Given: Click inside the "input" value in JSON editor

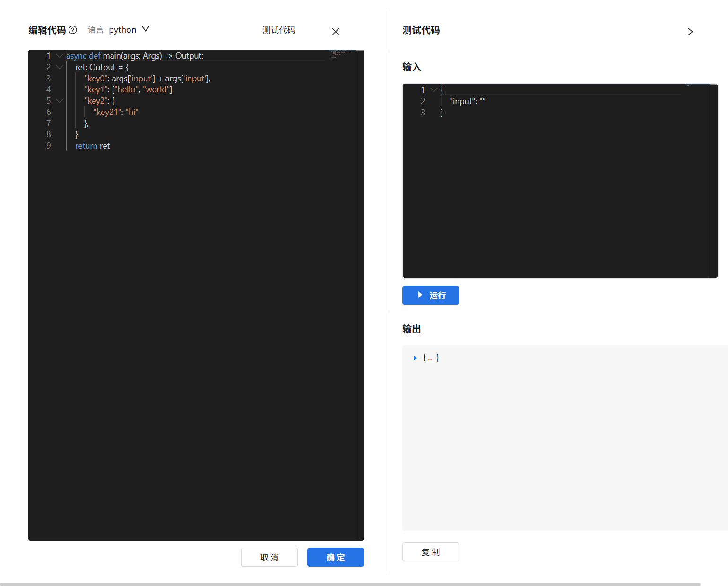Looking at the screenshot, I should (483, 101).
